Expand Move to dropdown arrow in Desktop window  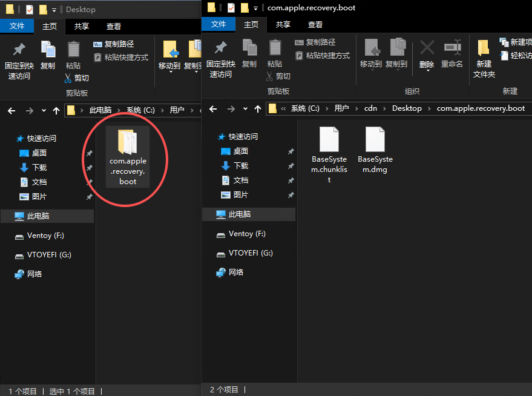click(171, 72)
